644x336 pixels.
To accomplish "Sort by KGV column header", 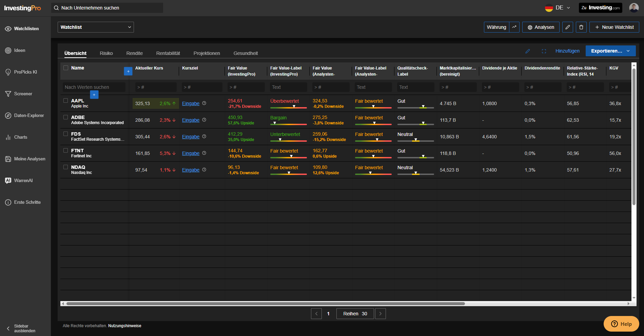I will [614, 68].
